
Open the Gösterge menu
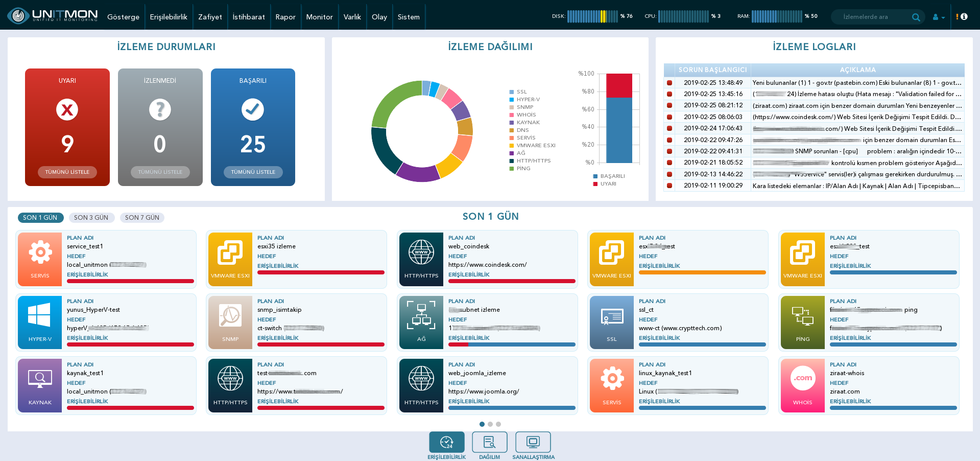pos(123,17)
